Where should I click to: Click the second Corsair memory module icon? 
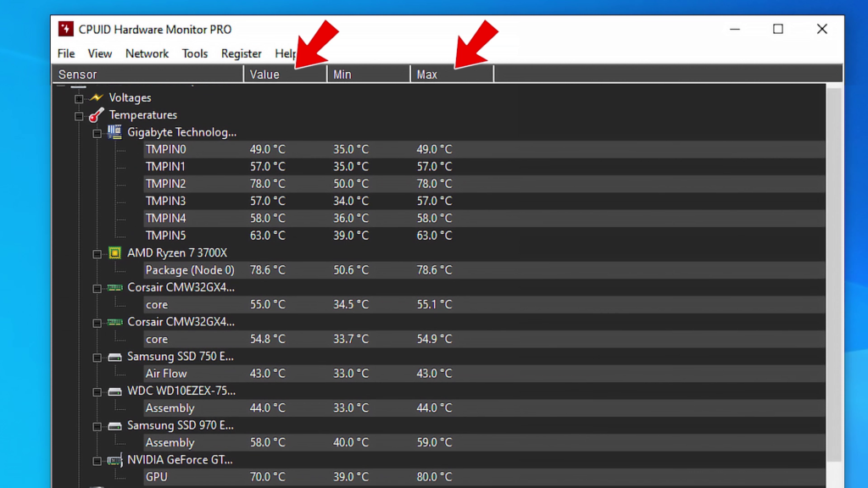tap(114, 321)
